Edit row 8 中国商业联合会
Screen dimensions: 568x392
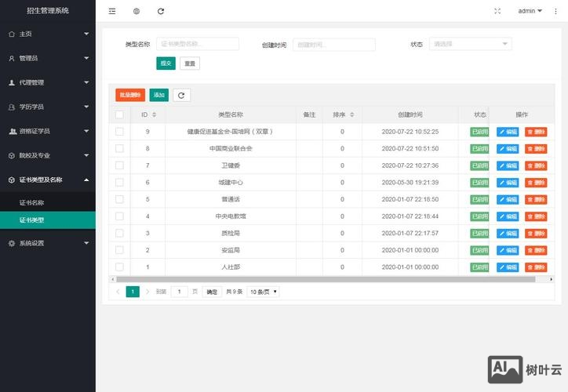pos(508,149)
